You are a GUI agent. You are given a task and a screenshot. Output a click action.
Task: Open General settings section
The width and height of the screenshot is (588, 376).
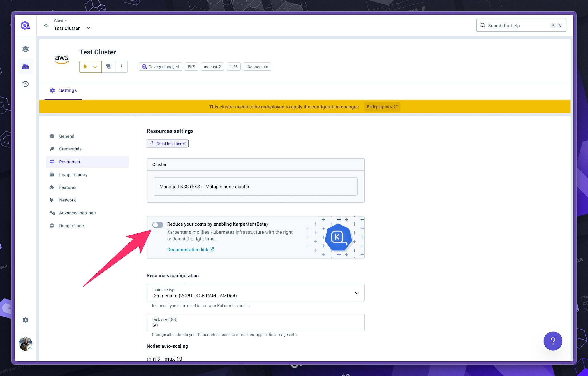coord(87,136)
